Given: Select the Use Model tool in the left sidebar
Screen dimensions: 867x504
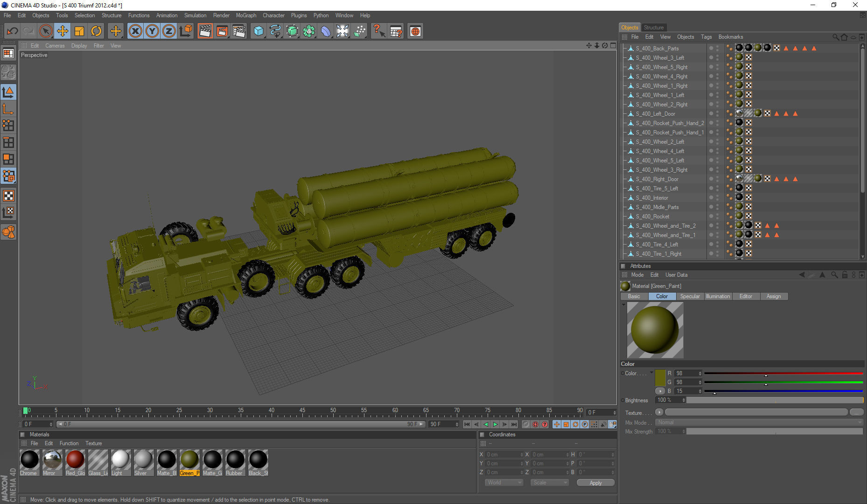Looking at the screenshot, I should tap(8, 92).
